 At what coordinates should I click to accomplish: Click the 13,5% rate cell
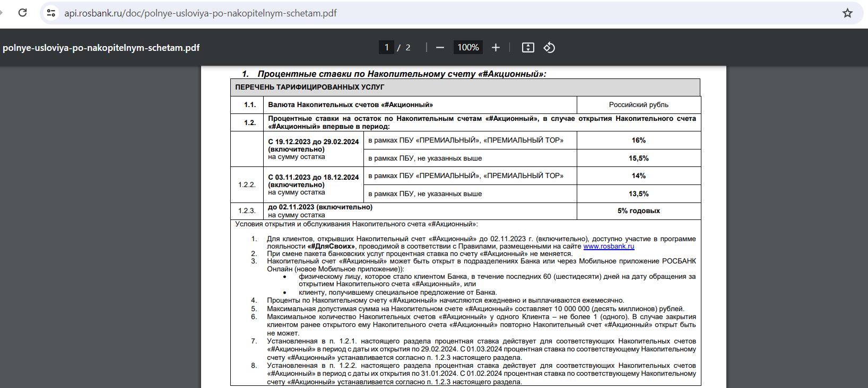tap(639, 194)
